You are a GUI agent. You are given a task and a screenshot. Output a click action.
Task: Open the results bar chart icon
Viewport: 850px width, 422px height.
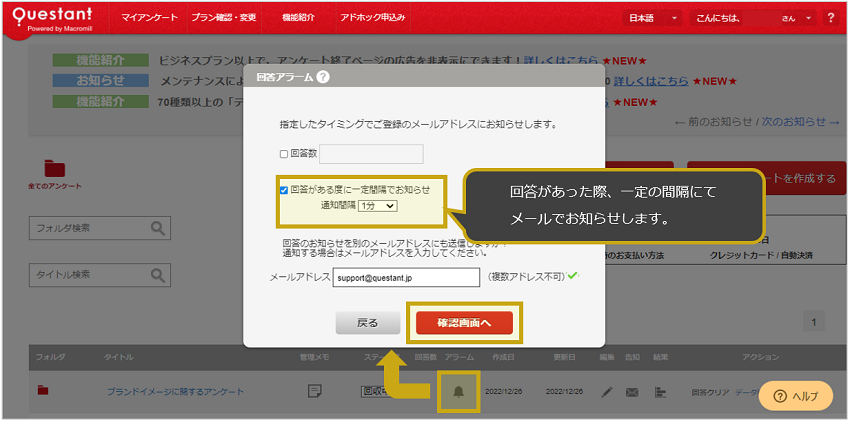tap(659, 392)
